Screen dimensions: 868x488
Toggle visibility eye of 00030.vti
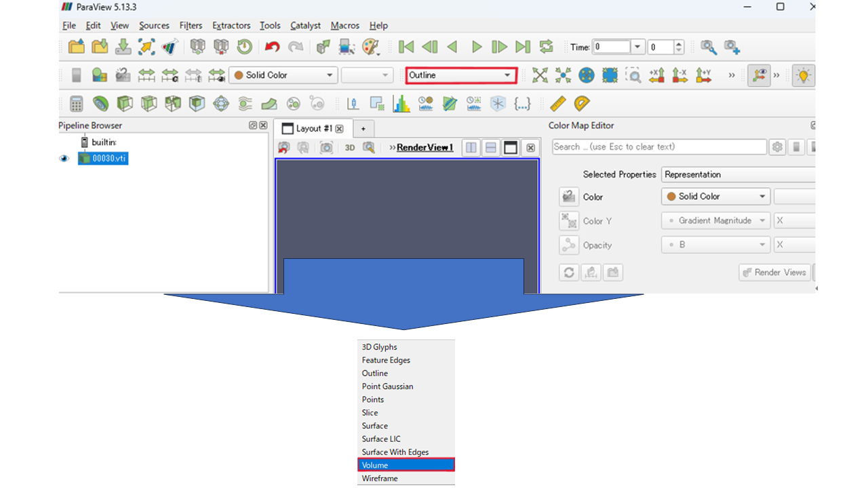coord(64,159)
